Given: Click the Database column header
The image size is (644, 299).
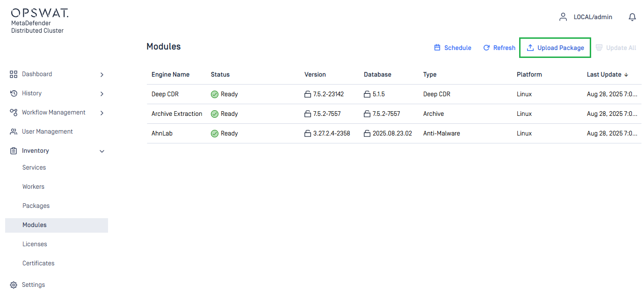Looking at the screenshot, I should (377, 75).
